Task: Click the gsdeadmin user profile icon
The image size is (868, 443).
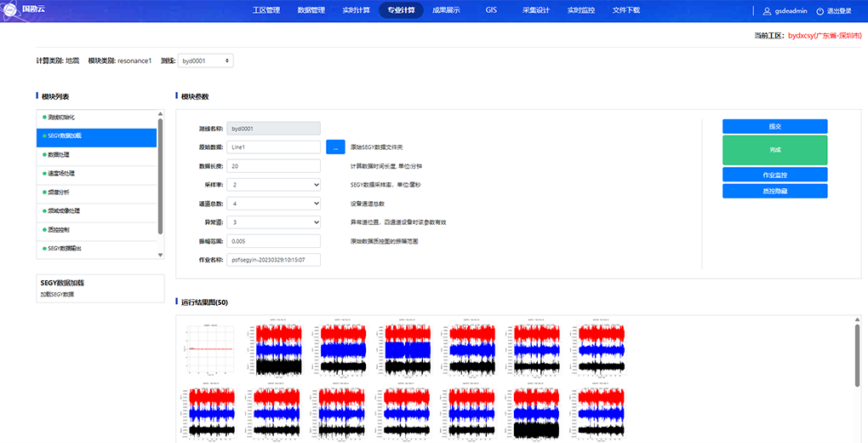Action: tap(767, 11)
